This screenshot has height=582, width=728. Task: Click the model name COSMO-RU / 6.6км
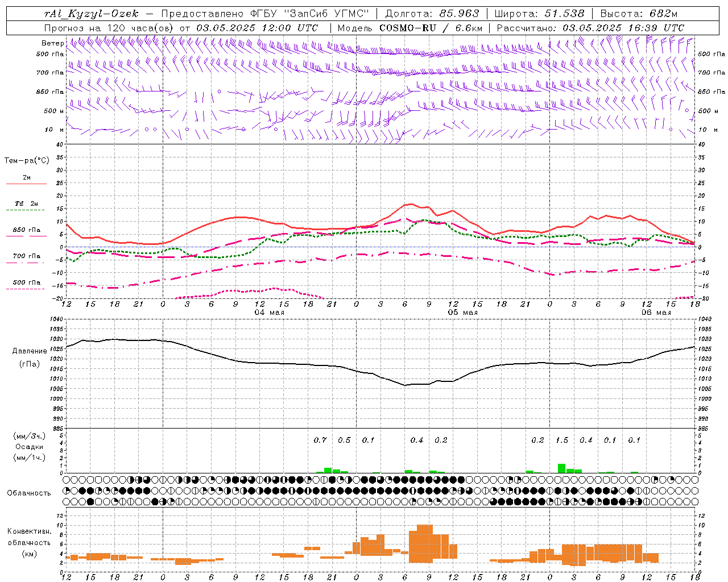point(431,28)
